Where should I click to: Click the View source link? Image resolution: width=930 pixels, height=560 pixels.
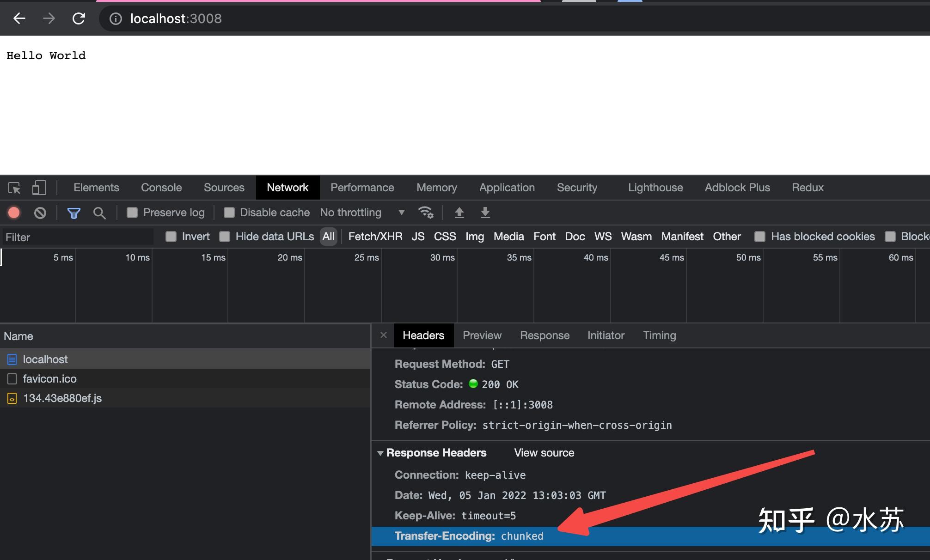544,453
